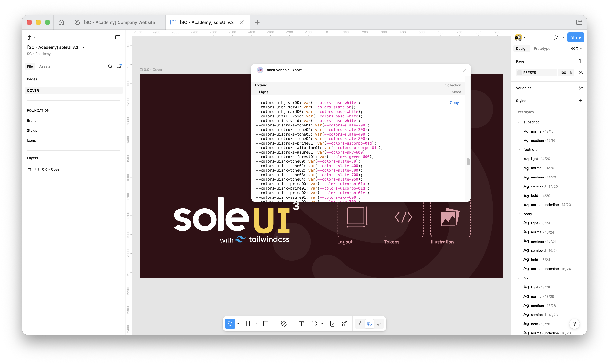This screenshot has width=609, height=364.
Task: Open the Comment tool
Action: pos(315,324)
